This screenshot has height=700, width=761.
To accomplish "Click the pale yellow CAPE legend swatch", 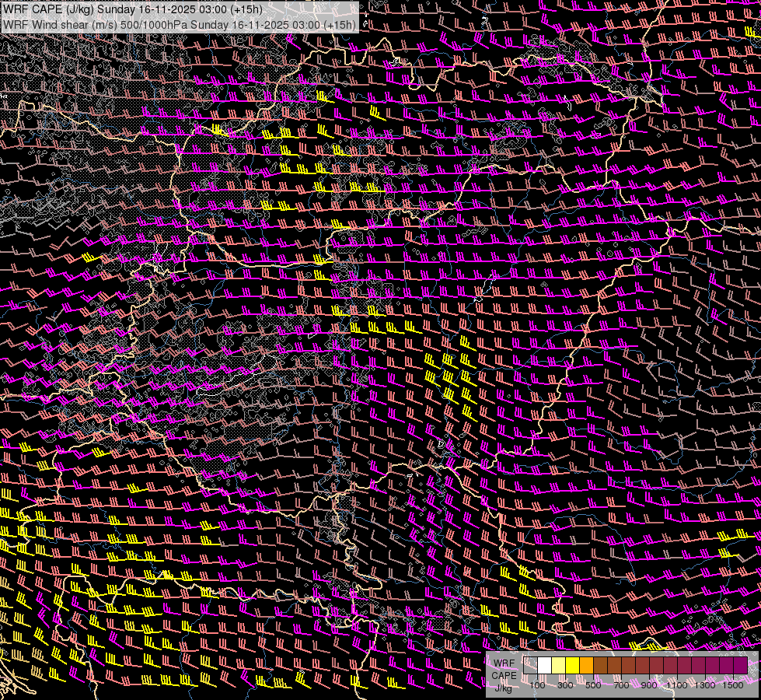I will [559, 666].
